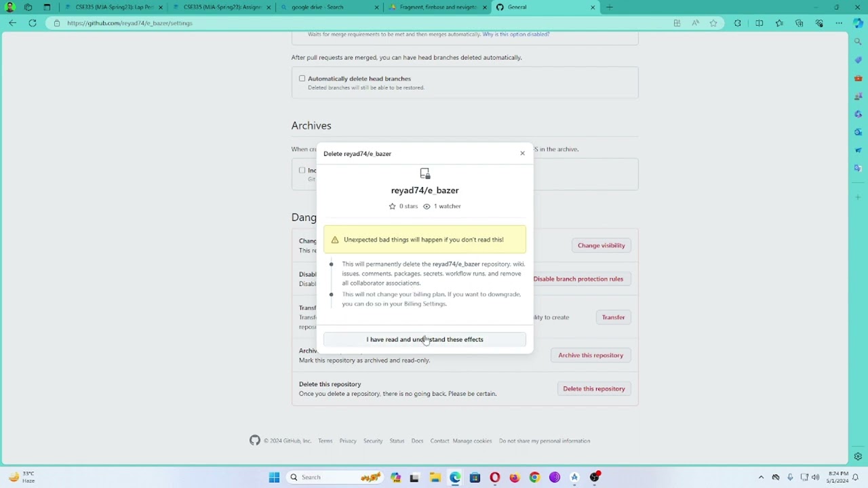The width and height of the screenshot is (868, 488).
Task: Click the private repository lock icon
Action: point(425,174)
